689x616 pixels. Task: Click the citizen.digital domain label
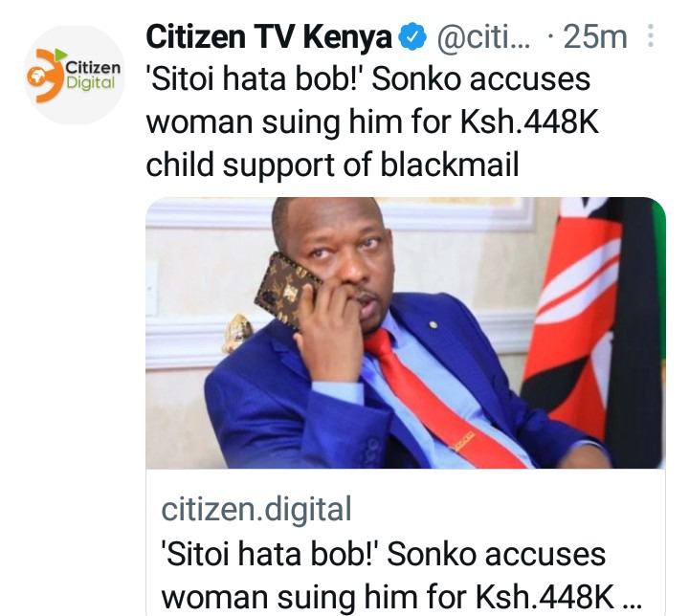(256, 509)
